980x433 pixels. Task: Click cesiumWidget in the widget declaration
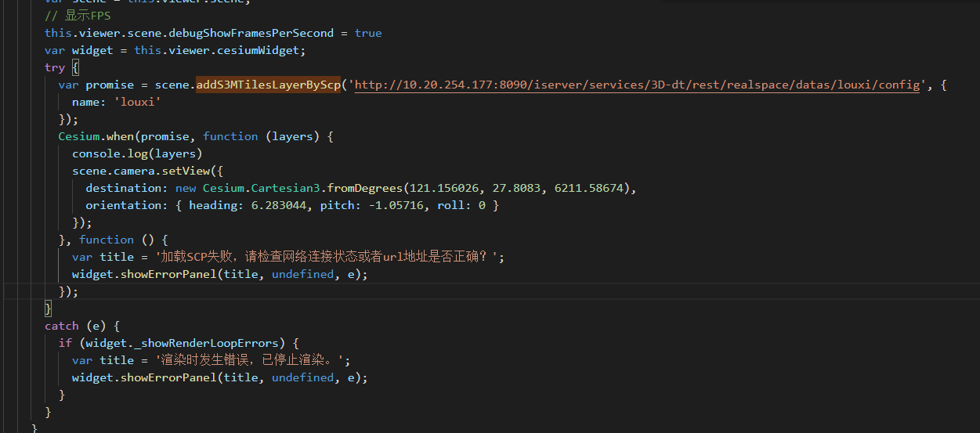tap(258, 50)
